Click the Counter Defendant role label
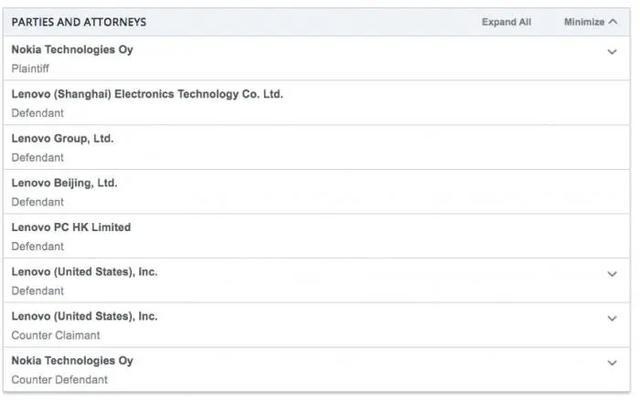640x400 pixels. click(x=60, y=380)
